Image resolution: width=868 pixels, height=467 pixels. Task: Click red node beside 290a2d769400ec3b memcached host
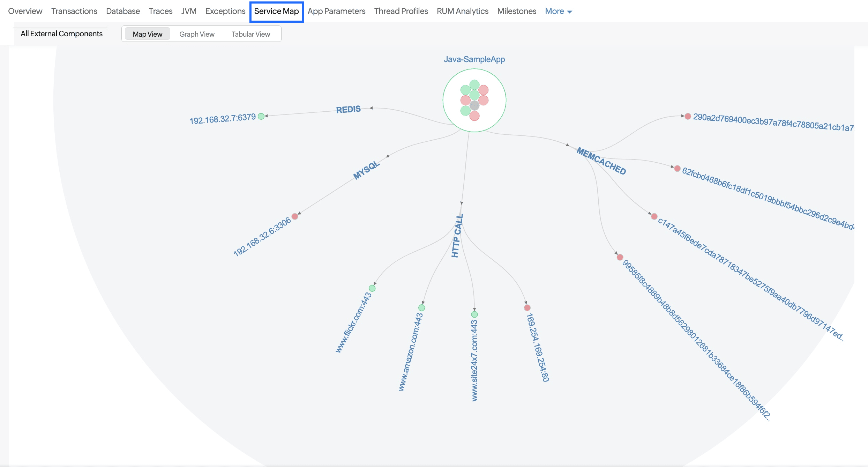coord(688,116)
